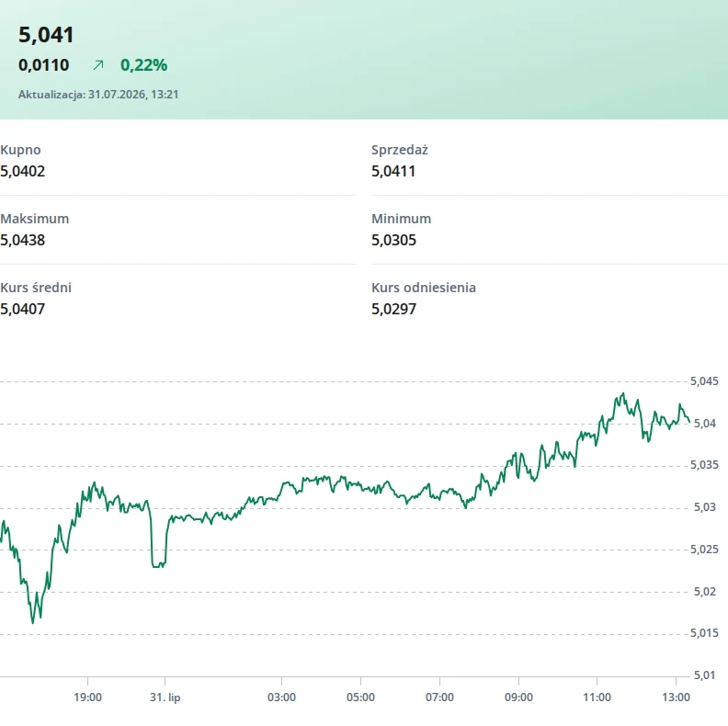Click the green upward trend arrow icon
The width and height of the screenshot is (728, 726).
pyautogui.click(x=98, y=65)
